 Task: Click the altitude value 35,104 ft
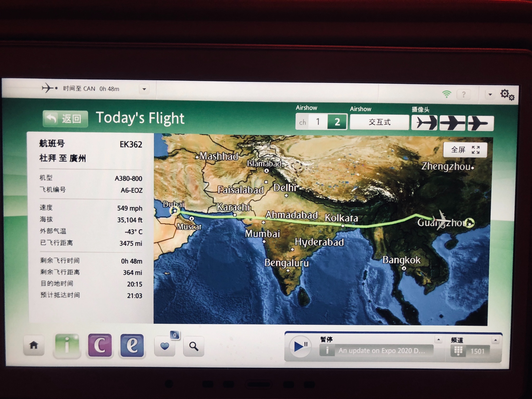pyautogui.click(x=130, y=220)
